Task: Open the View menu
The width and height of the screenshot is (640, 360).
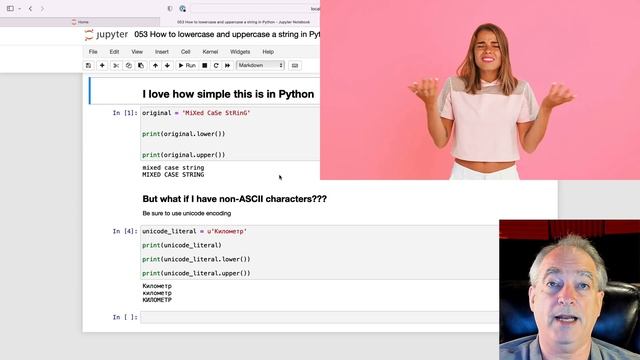Action: click(137, 52)
